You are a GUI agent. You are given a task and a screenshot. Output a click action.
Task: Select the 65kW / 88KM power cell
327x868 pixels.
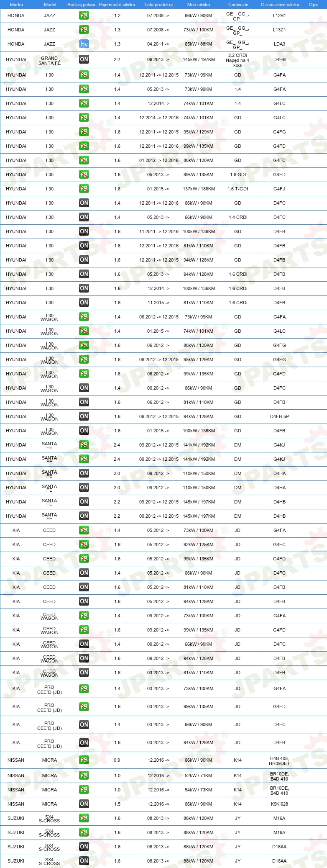click(x=199, y=44)
